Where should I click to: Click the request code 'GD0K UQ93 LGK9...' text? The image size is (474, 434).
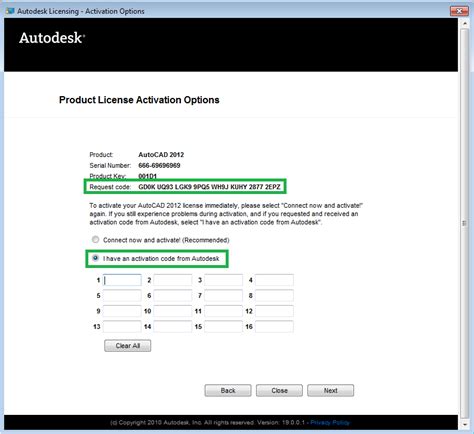209,187
